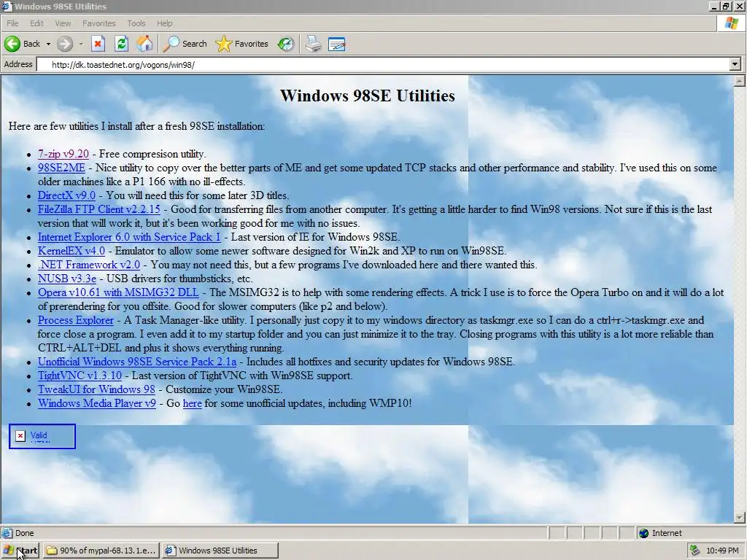Open FileZilla FTP Client v2.2.15 link
Image resolution: width=747 pixels, height=560 pixels.
(99, 209)
